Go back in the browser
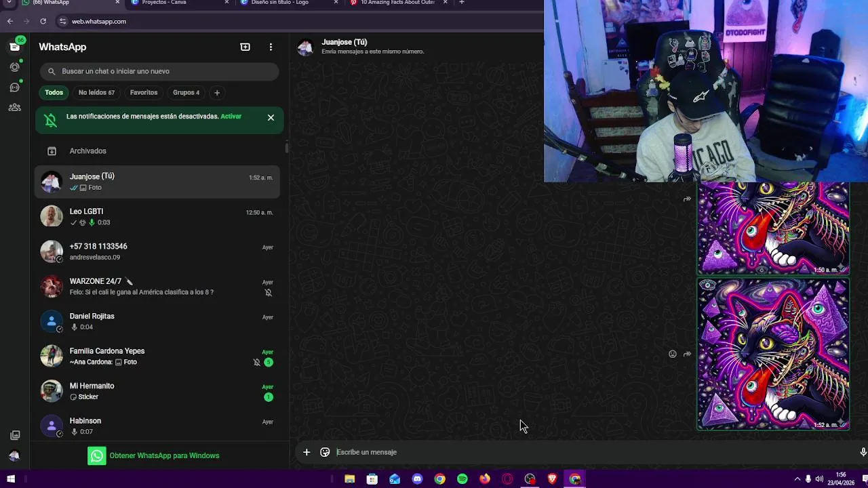This screenshot has width=868, height=488. [9, 21]
